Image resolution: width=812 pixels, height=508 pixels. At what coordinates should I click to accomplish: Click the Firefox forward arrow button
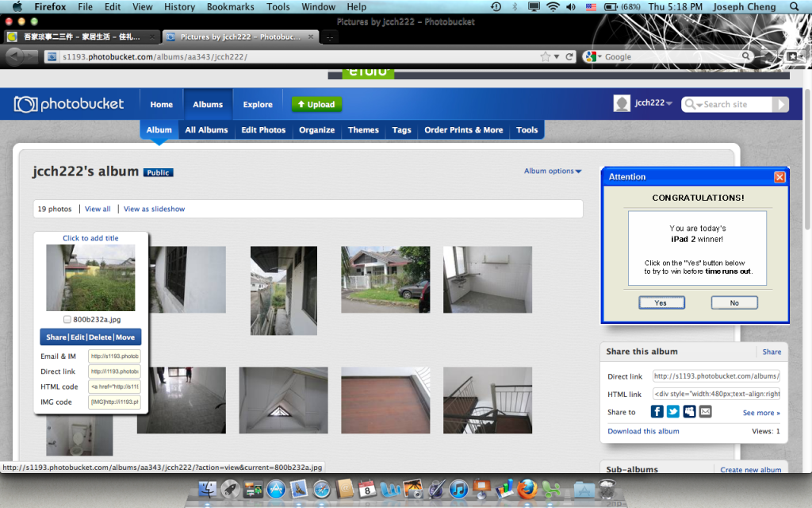click(x=31, y=56)
